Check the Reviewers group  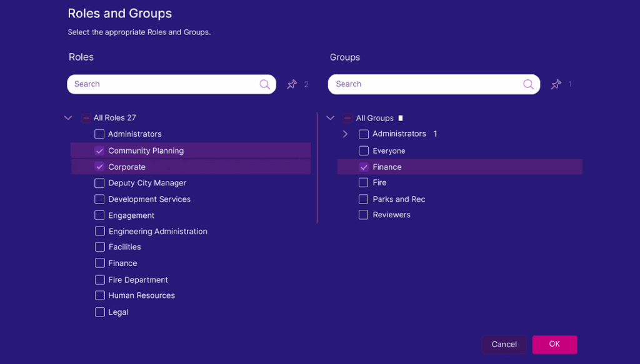363,214
